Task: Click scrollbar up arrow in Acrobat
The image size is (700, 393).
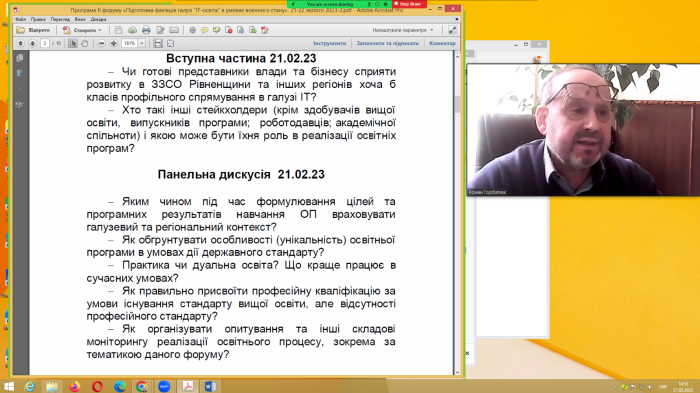Action: (457, 57)
